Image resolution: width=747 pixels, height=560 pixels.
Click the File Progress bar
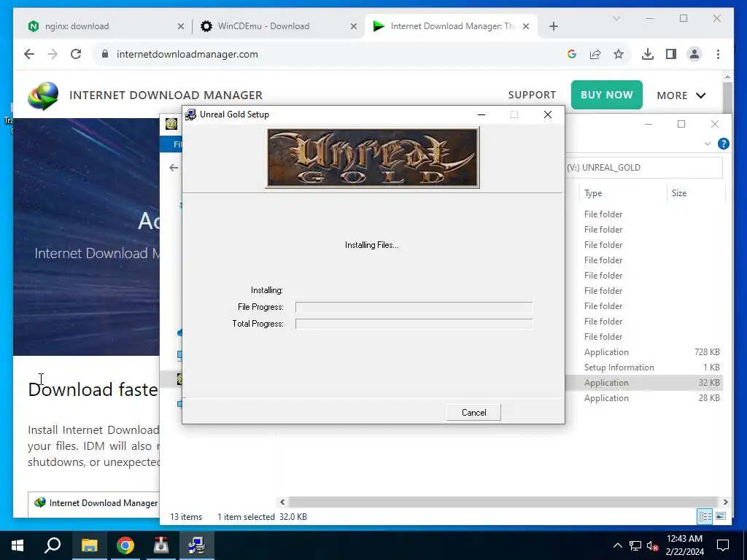pos(414,307)
